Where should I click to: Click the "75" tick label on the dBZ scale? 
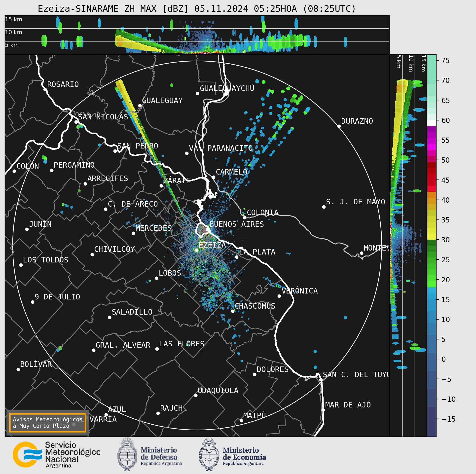click(x=445, y=60)
